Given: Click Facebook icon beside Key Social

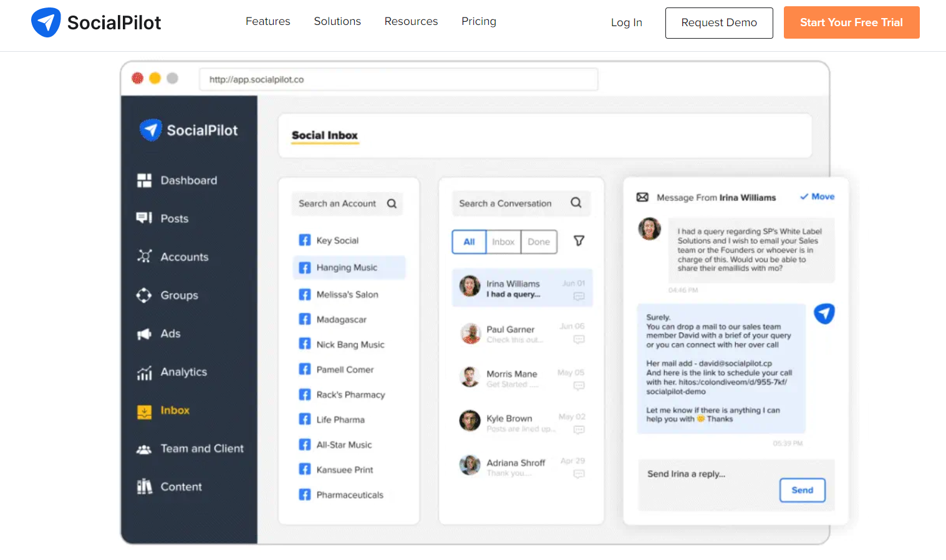Looking at the screenshot, I should (x=304, y=240).
